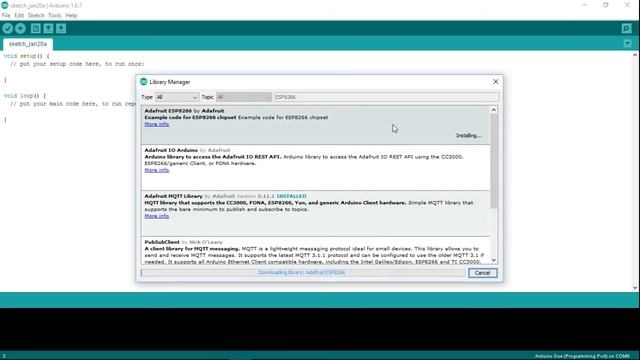Open the Edit menu
Viewport: 640px width, 360px height.
click(19, 16)
